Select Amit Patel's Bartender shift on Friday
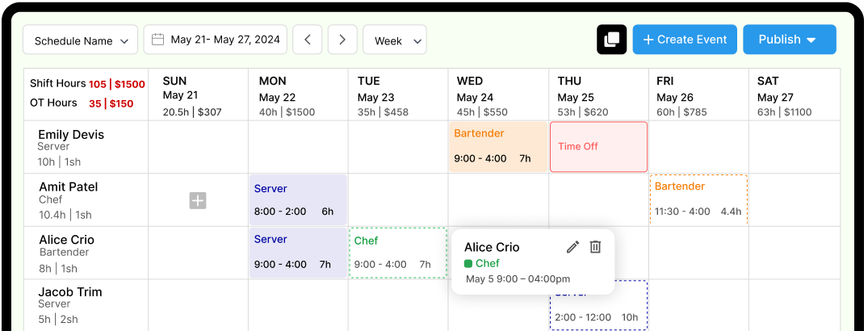This screenshot has height=331, width=868. (x=698, y=199)
